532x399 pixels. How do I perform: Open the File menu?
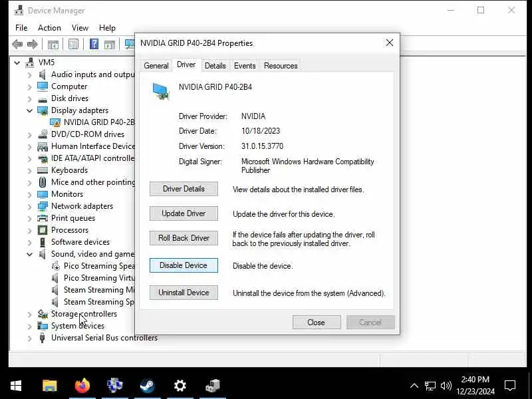point(21,28)
